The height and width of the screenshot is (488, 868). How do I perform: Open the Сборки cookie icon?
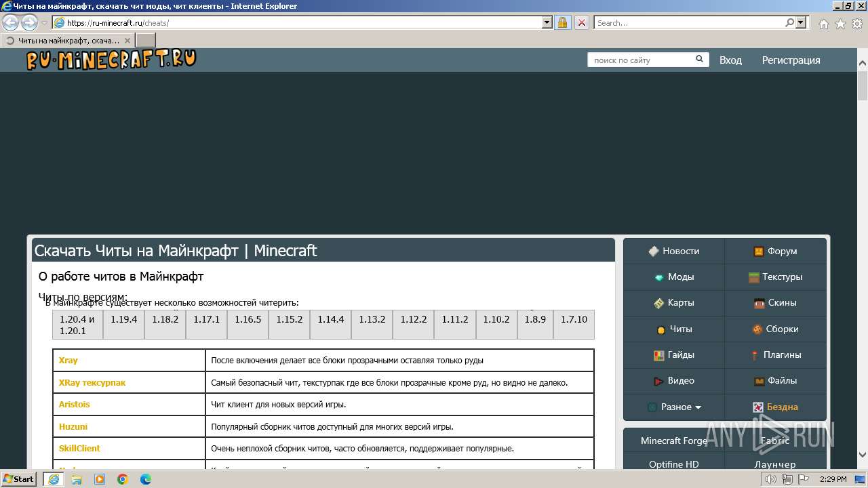[757, 329]
